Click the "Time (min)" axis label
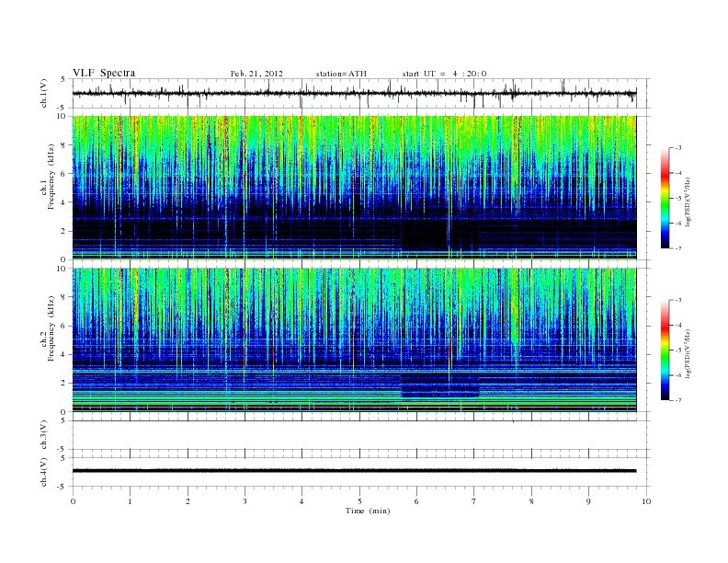This screenshot has height=563, width=728. 368,511
